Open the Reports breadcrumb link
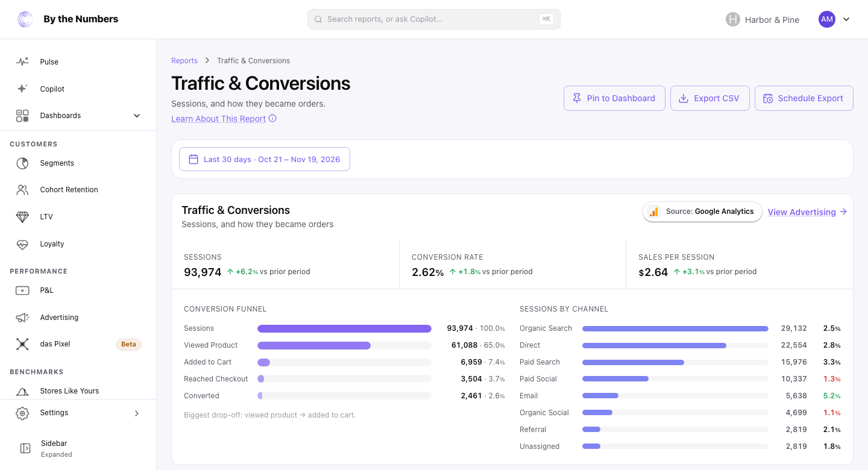Image resolution: width=868 pixels, height=470 pixels. click(x=184, y=61)
